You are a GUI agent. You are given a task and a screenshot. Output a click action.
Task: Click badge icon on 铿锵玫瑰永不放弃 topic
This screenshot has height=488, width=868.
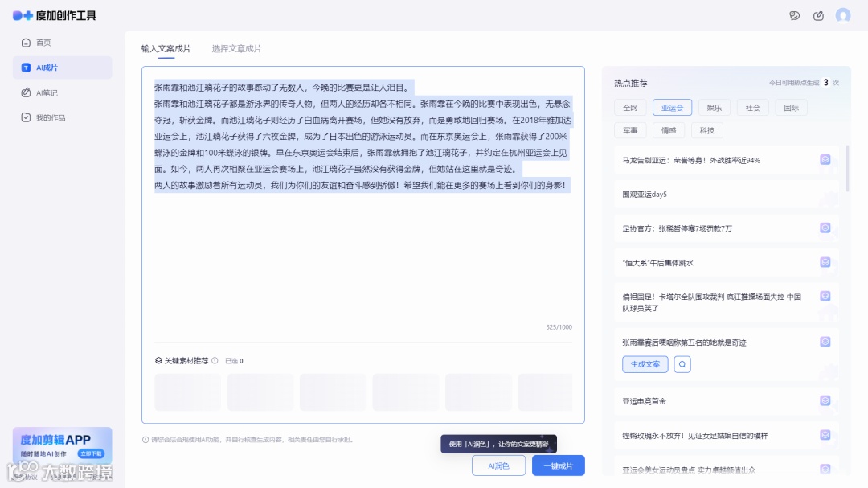click(825, 435)
